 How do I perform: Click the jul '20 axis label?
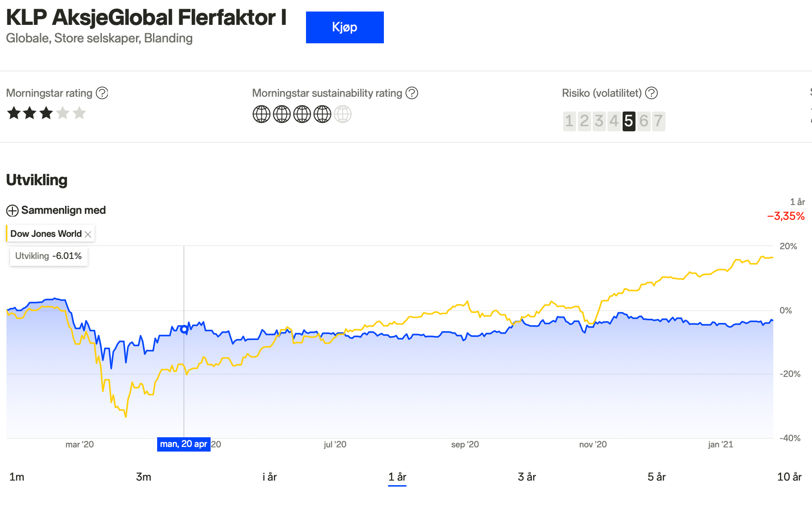[335, 445]
